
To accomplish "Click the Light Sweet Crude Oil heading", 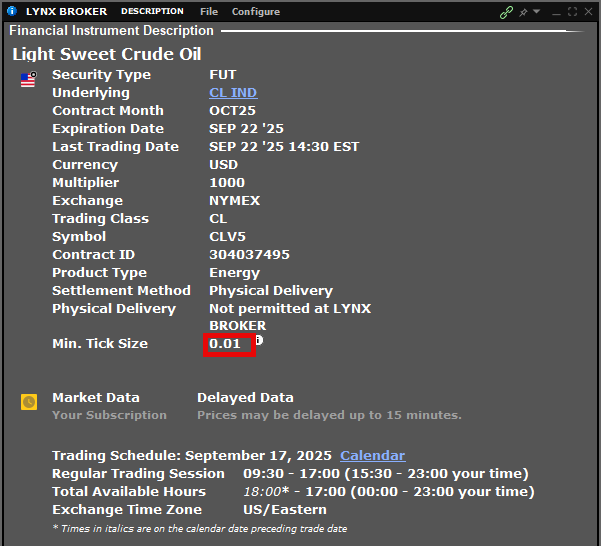I will tap(106, 54).
